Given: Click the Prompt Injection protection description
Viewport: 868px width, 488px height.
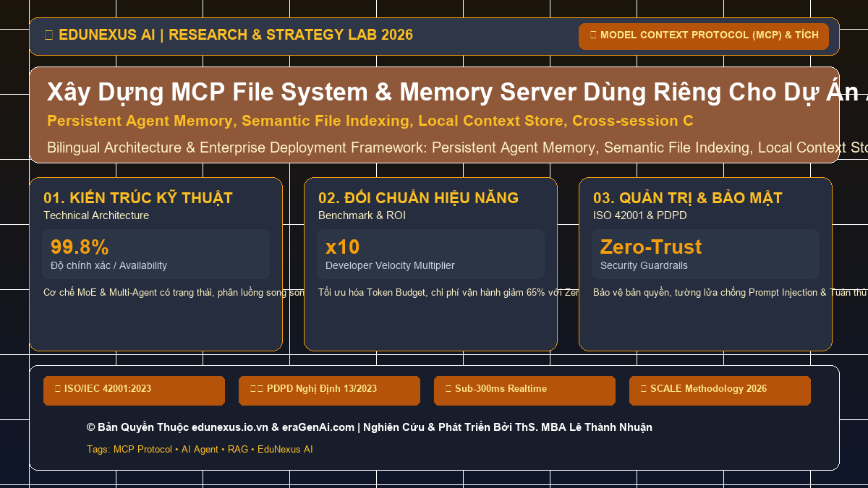Looking at the screenshot, I should (x=730, y=293).
